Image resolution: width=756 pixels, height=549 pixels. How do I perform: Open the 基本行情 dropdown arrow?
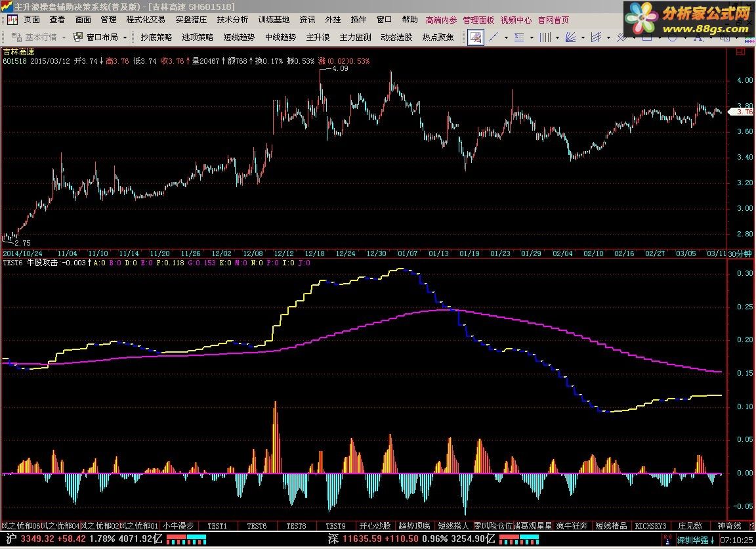(64, 37)
